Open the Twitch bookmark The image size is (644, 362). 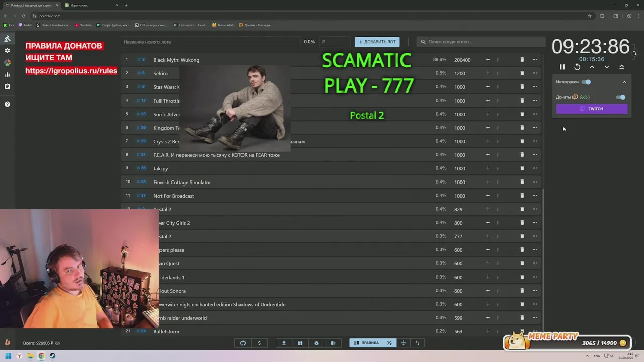click(25, 25)
